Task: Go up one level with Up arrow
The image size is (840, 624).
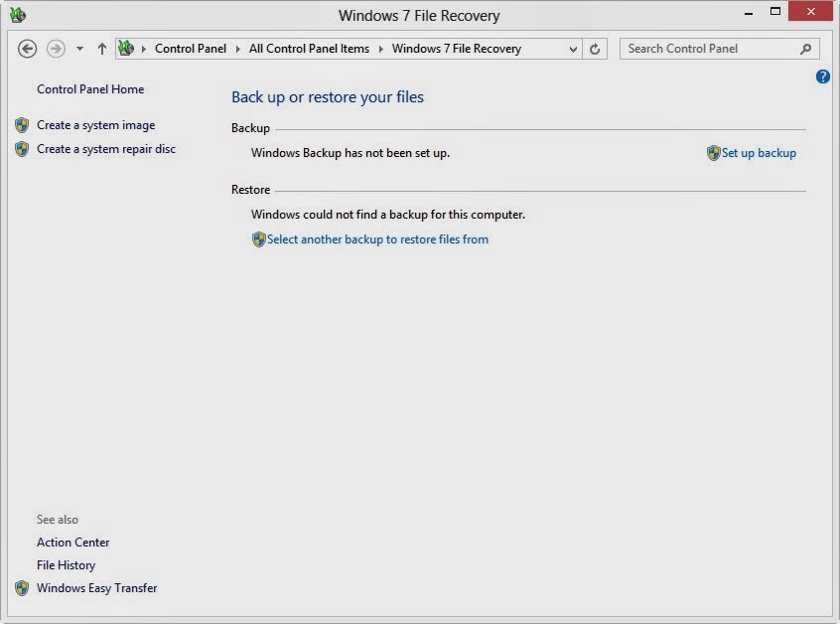Action: [x=102, y=49]
